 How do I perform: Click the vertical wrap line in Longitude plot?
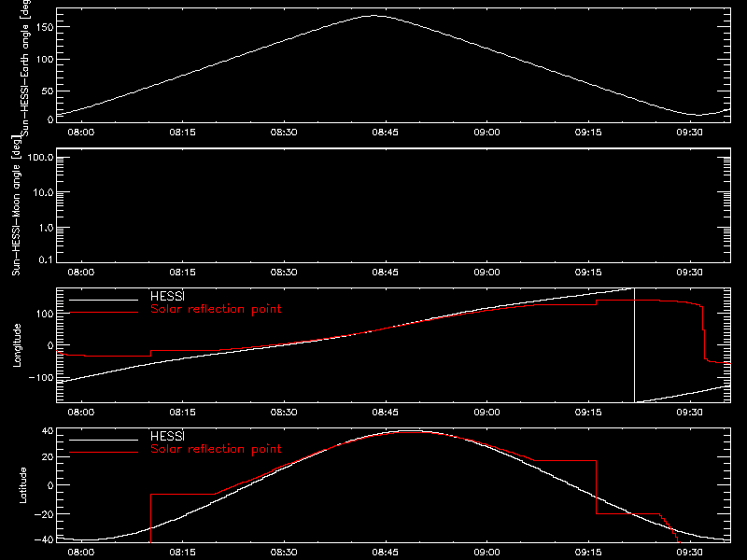tap(634, 345)
